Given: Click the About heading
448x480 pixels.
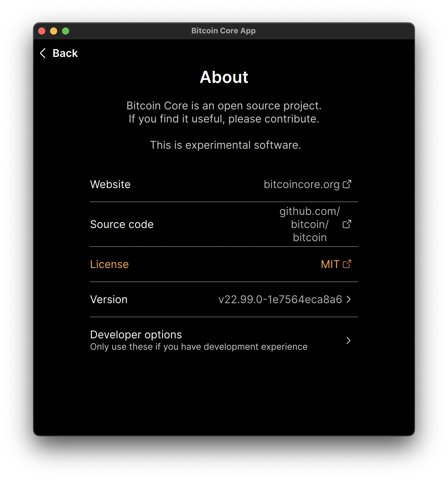Looking at the screenshot, I should (x=224, y=77).
